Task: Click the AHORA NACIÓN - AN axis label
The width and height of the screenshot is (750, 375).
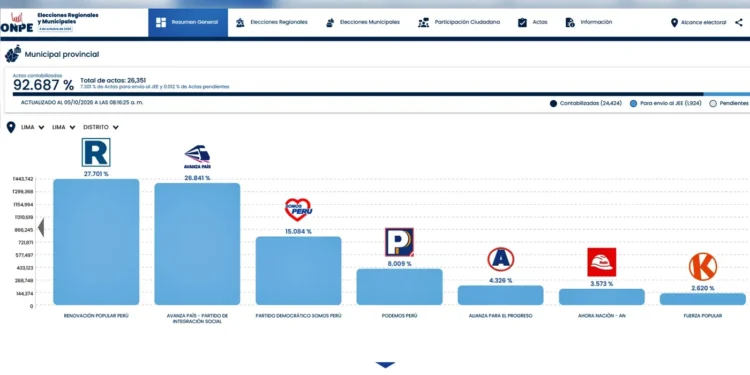Action: click(602, 316)
